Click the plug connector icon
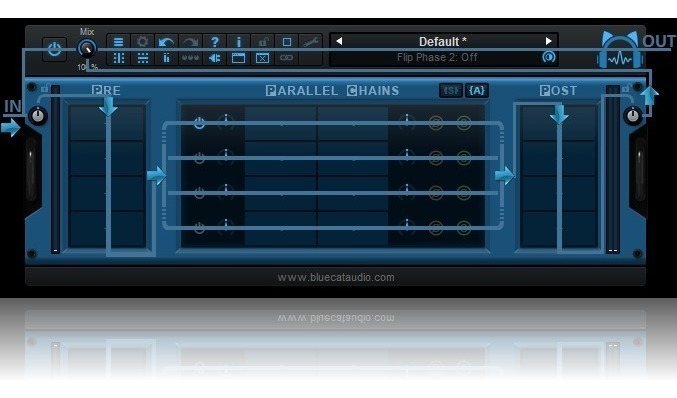This screenshot has width=677, height=398. pyautogui.click(x=215, y=58)
